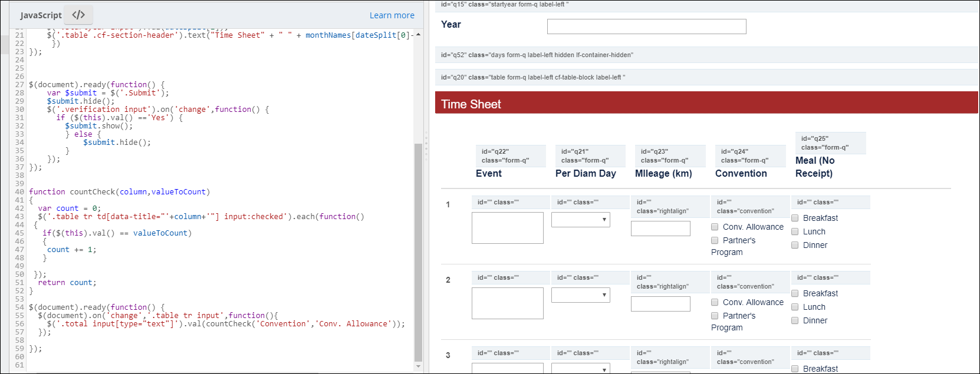Click row number 3 in the table
The height and width of the screenshot is (374, 980).
tap(448, 355)
